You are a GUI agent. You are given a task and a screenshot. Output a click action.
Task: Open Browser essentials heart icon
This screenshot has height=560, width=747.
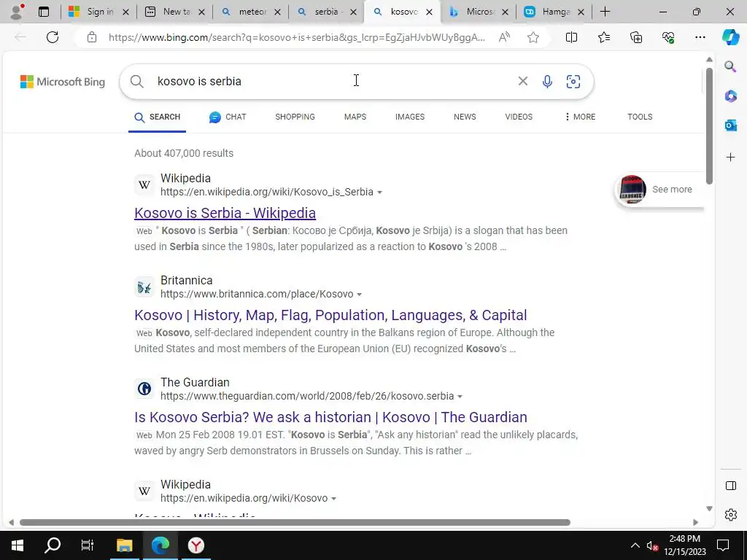[x=668, y=37]
